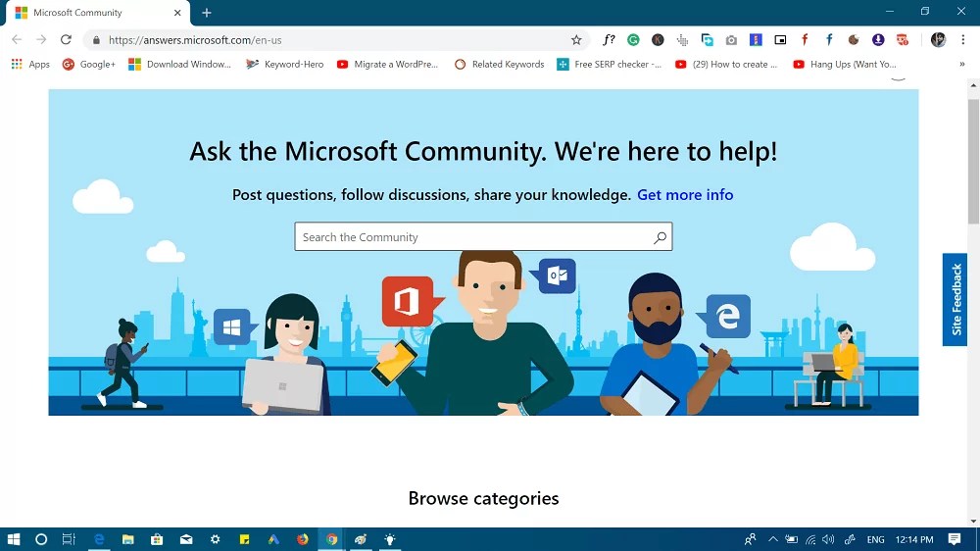Click the blue download arrow extension icon
Screen dimensions: 980x551
pyautogui.click(x=878, y=40)
